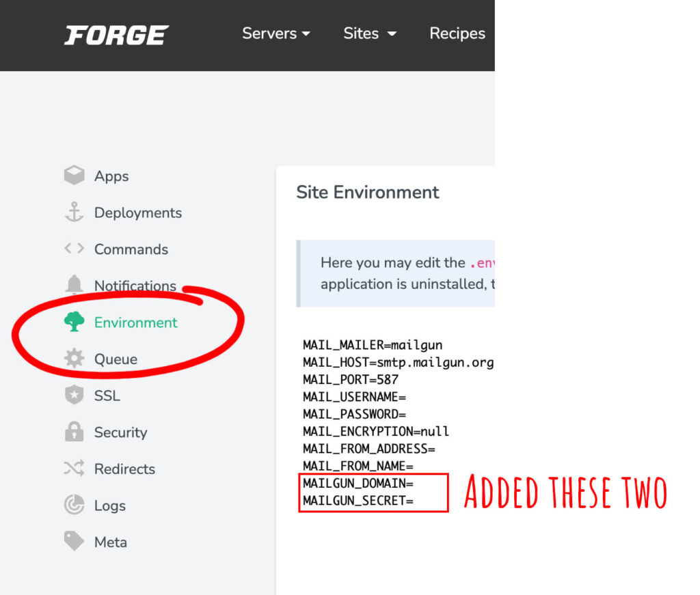Select the Security padlock icon
This screenshot has width=700, height=595.
(x=74, y=432)
